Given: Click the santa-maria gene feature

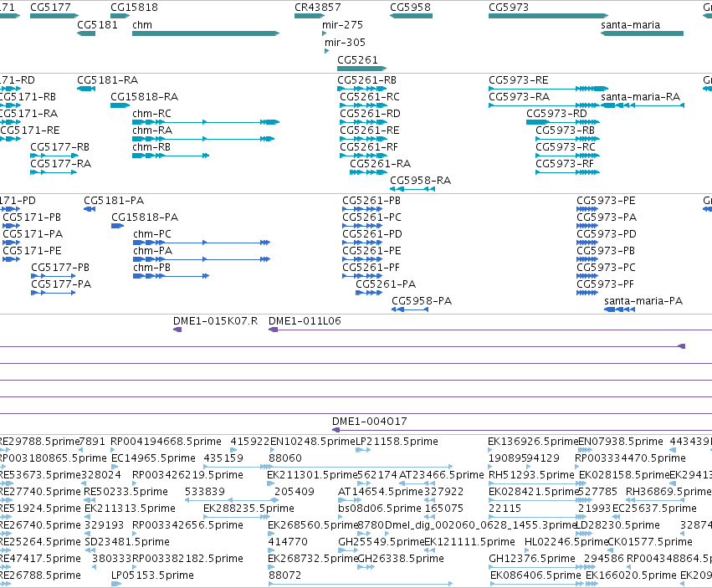Looking at the screenshot, I should [x=642, y=33].
